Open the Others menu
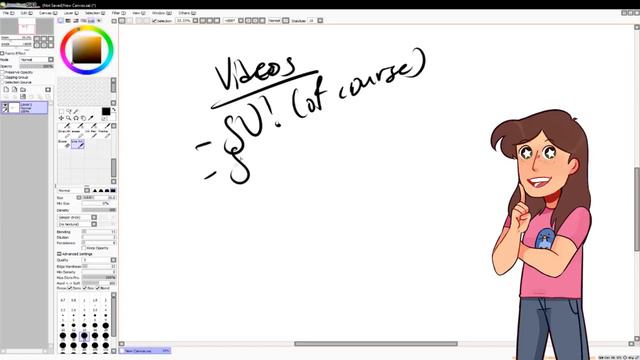640x360 pixels. click(x=187, y=13)
